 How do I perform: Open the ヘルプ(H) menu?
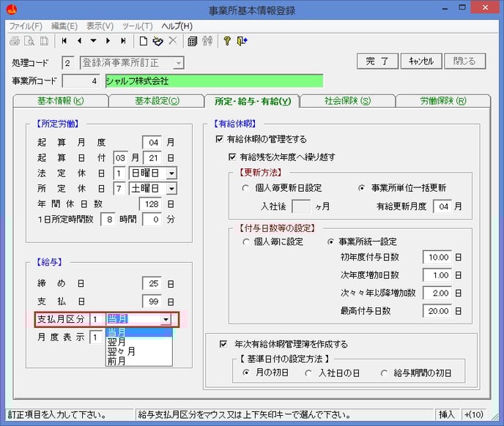(177, 26)
